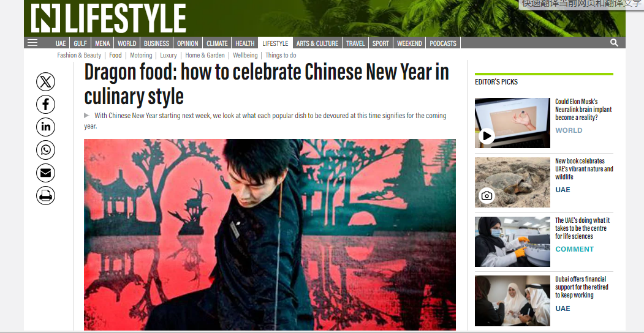This screenshot has width=644, height=333.
Task: Open the Arts & Culture tab
Action: tap(317, 43)
